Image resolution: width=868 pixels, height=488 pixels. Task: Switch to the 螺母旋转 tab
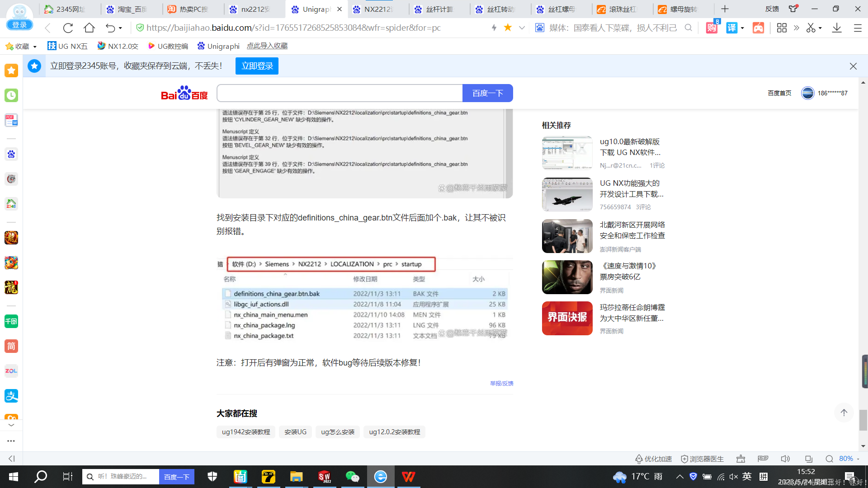(684, 9)
